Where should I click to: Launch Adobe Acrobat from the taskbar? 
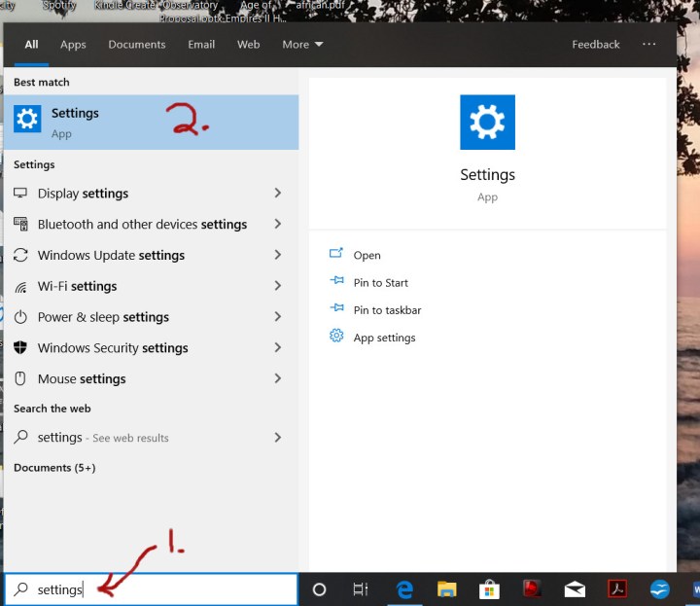(x=616, y=589)
